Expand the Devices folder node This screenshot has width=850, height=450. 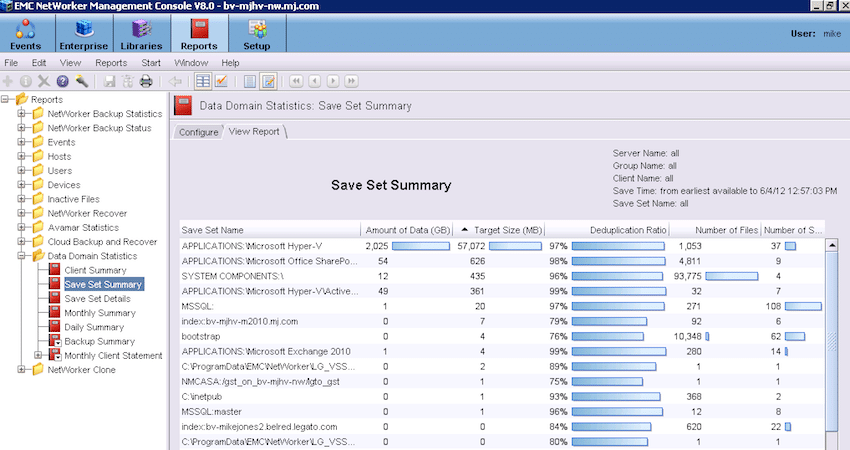21,185
